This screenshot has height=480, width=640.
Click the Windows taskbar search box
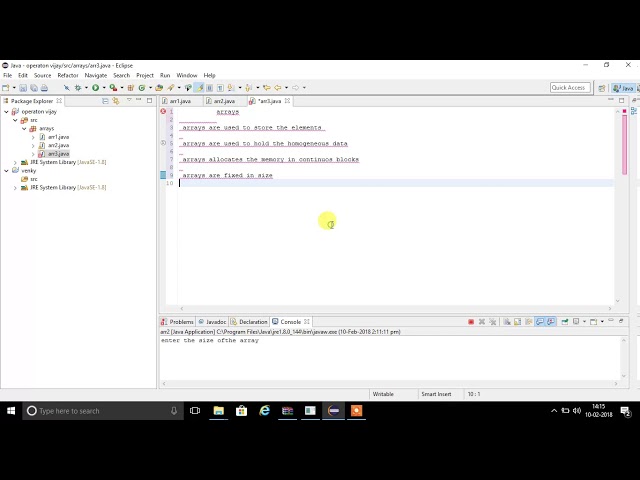click(x=103, y=411)
